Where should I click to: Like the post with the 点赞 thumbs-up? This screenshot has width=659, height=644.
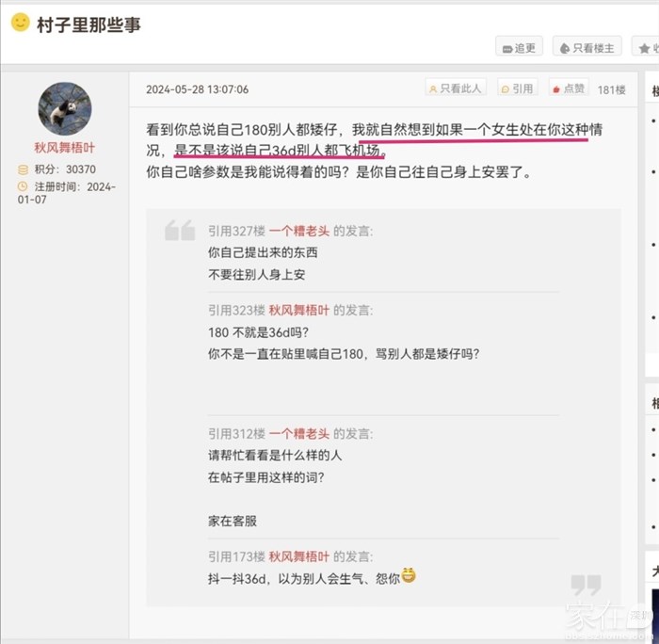coord(569,88)
